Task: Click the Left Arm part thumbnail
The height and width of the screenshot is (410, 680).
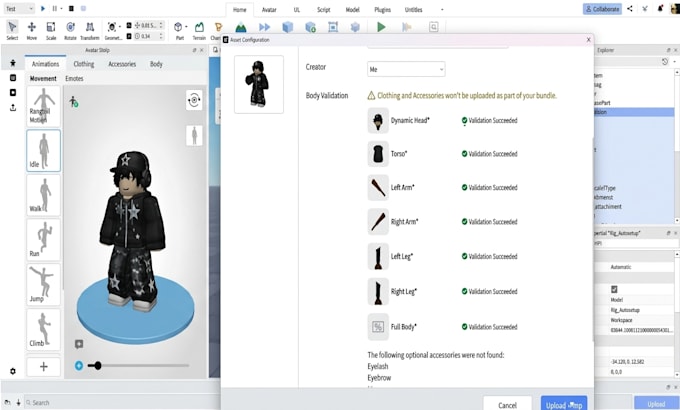Action: pyautogui.click(x=378, y=187)
